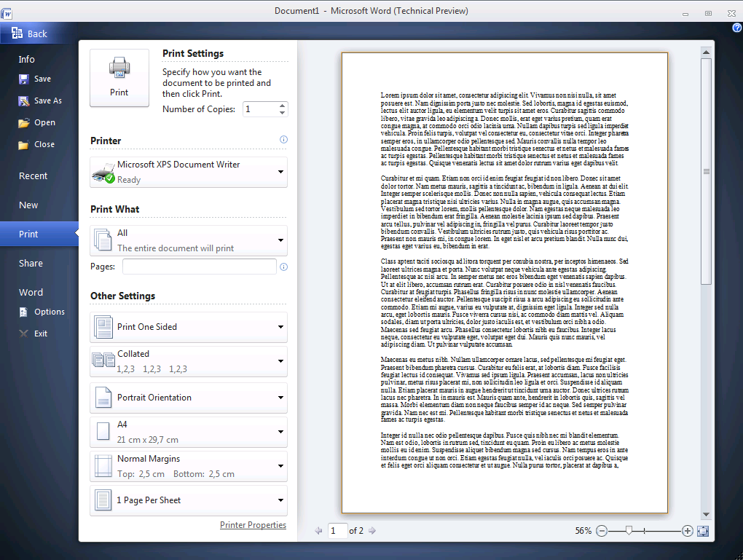The width and height of the screenshot is (743, 560).
Task: Click the info icon beside the Pages field
Action: tap(283, 267)
